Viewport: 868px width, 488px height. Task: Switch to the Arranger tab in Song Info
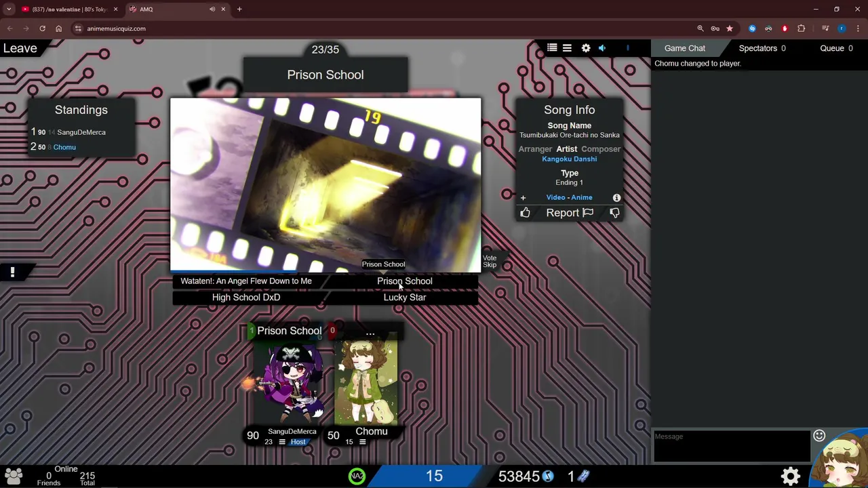coord(535,149)
